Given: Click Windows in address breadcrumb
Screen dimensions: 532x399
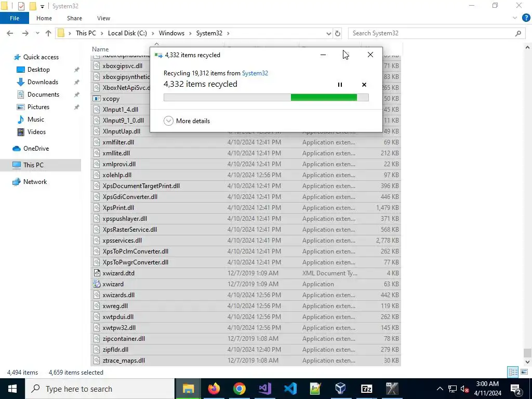Looking at the screenshot, I should [171, 33].
